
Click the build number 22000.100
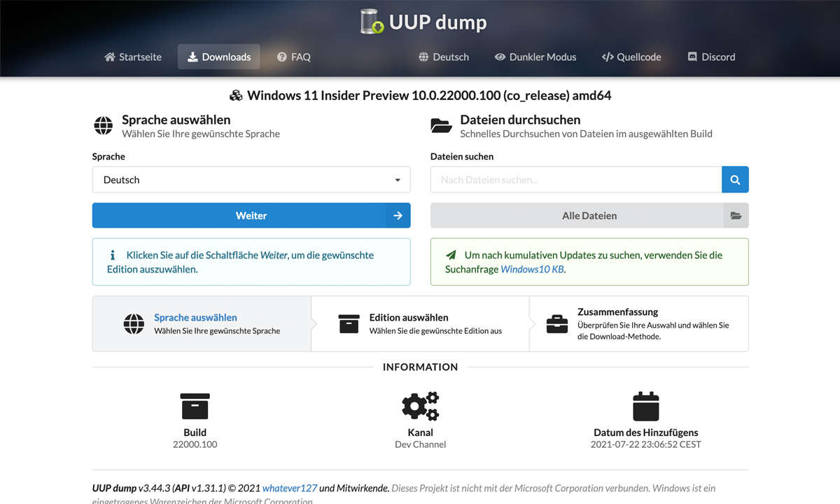[x=195, y=444]
